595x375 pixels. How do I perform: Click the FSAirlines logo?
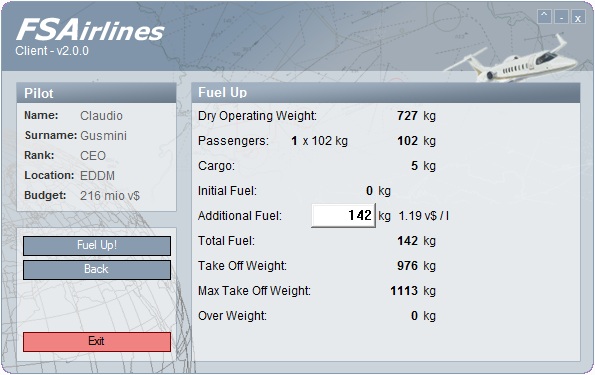[90, 30]
